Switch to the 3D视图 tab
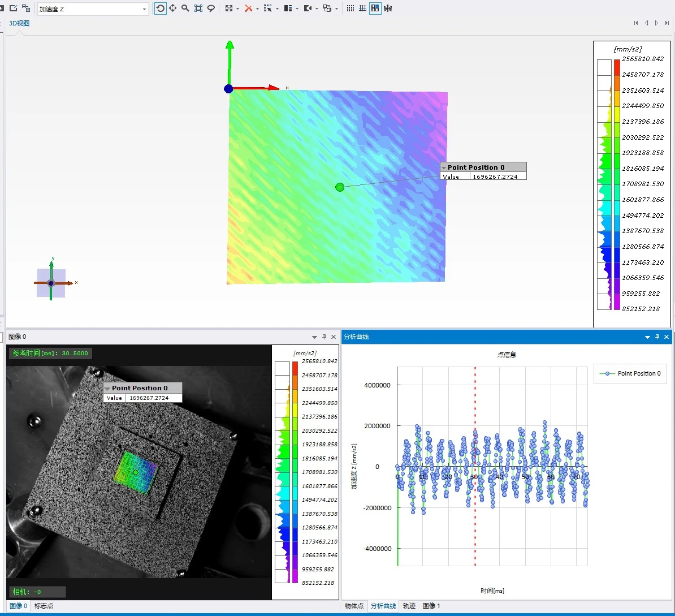This screenshot has width=675, height=616. pyautogui.click(x=19, y=23)
